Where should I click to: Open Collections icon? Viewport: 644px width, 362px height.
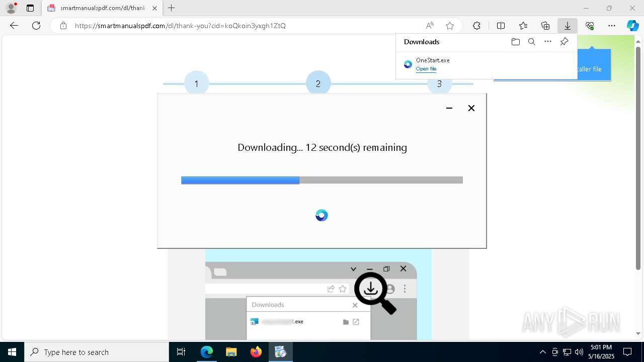545,26
